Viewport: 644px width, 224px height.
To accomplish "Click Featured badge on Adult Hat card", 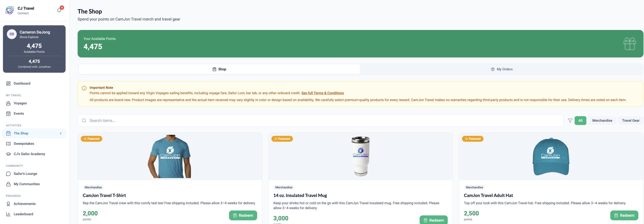I will coord(473,139).
